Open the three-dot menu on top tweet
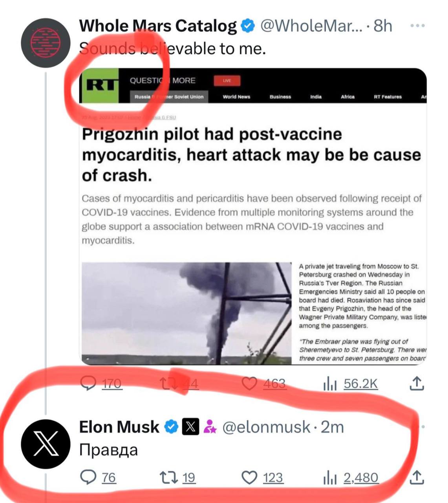Viewport: 448px width, 503px height. point(417,26)
